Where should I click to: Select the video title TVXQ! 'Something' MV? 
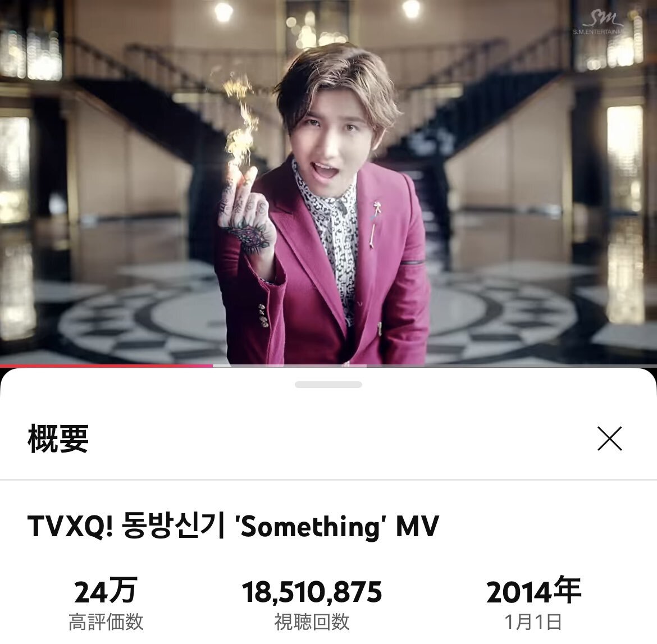pos(233,526)
